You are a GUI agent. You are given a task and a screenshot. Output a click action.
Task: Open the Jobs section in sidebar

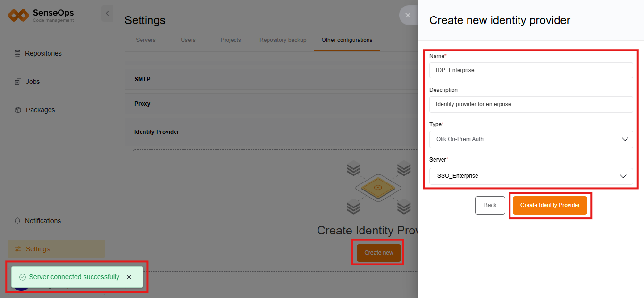point(33,82)
